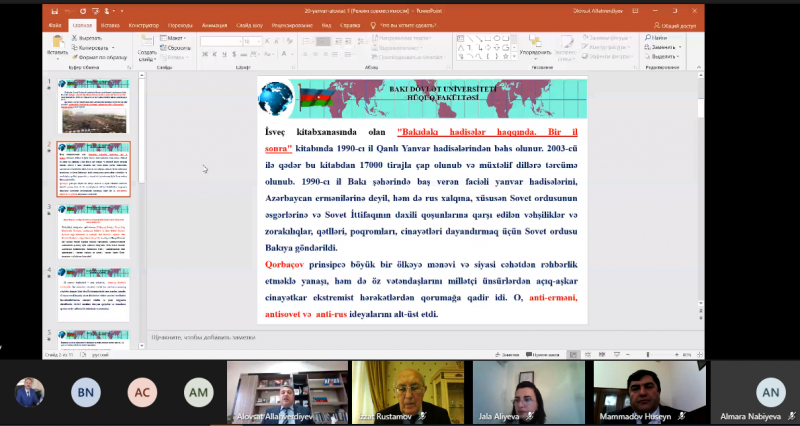Switch to the View (Вид) tab
The width and height of the screenshot is (800, 426).
tap(327, 26)
